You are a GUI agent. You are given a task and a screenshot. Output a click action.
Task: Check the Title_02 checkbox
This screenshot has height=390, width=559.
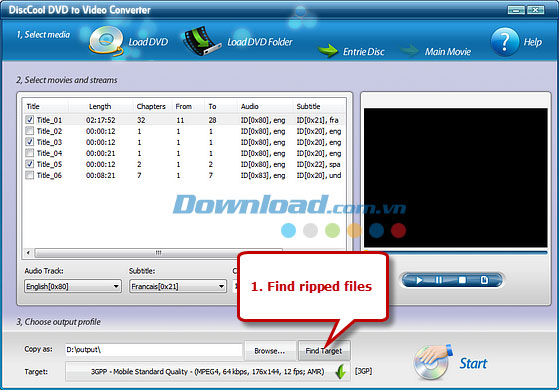tap(30, 131)
